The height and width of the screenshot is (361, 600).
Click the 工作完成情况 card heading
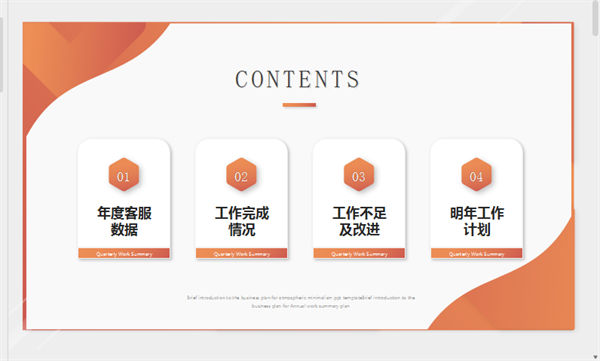(241, 221)
